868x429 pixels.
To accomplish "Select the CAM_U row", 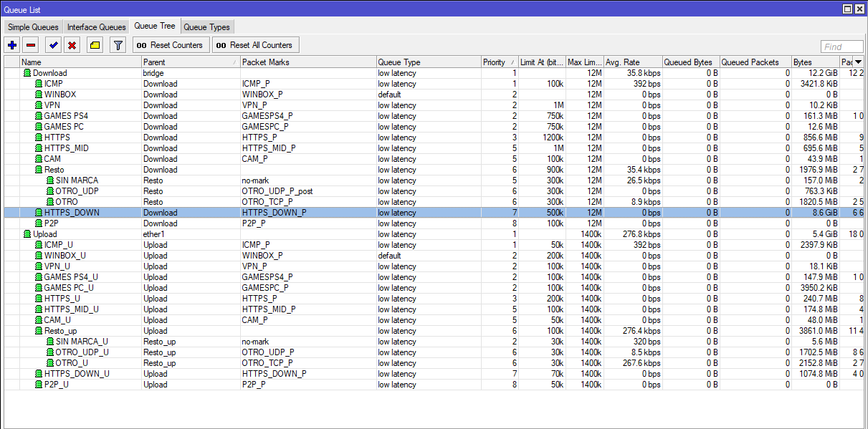I will pyautogui.click(x=433, y=320).
